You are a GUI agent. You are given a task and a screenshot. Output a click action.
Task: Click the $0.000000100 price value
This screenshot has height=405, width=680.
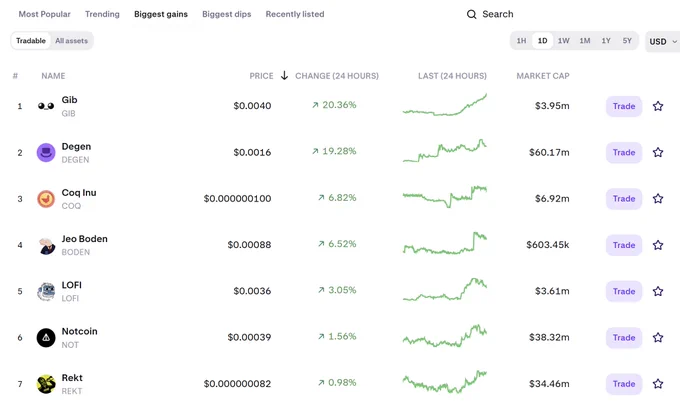(237, 199)
